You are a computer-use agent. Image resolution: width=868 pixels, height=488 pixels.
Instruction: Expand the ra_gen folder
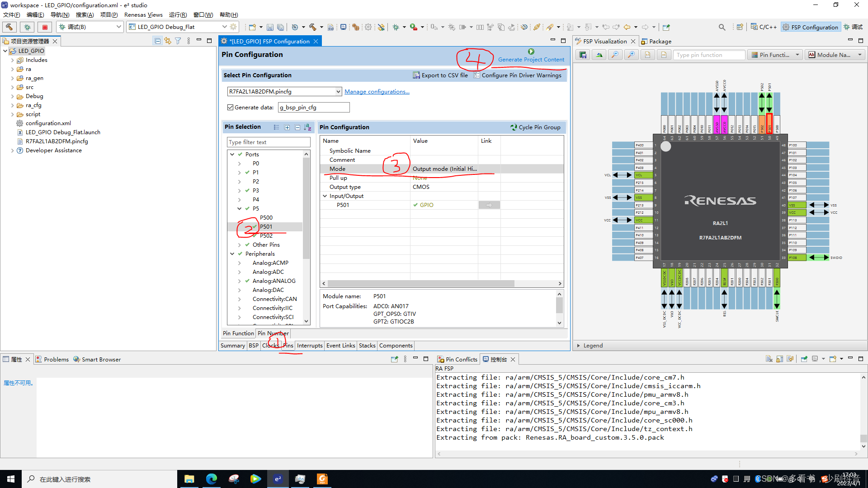click(x=12, y=78)
